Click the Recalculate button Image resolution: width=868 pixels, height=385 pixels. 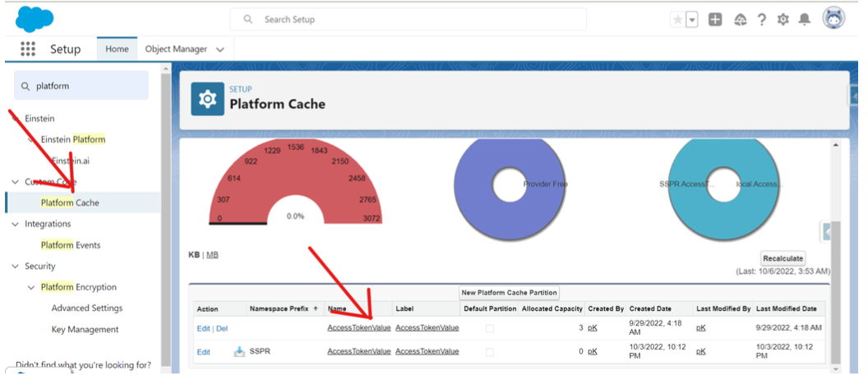pyautogui.click(x=783, y=258)
